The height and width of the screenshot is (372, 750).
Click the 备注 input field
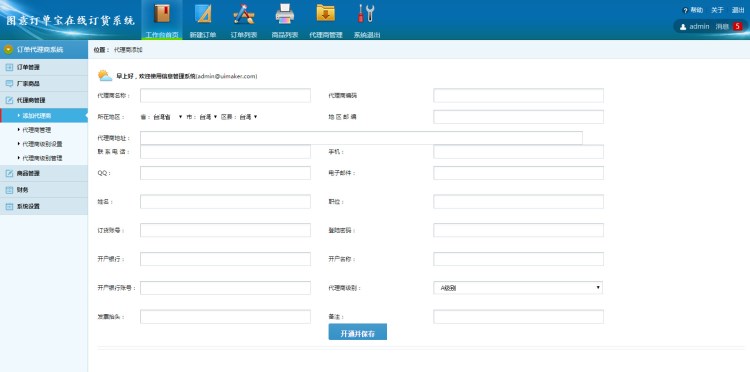click(518, 317)
